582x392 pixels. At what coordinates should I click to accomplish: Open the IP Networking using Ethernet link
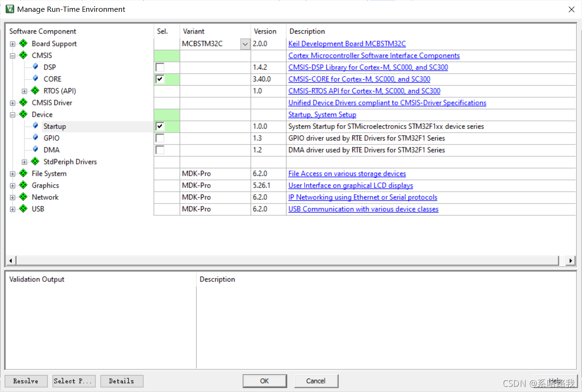(x=363, y=197)
